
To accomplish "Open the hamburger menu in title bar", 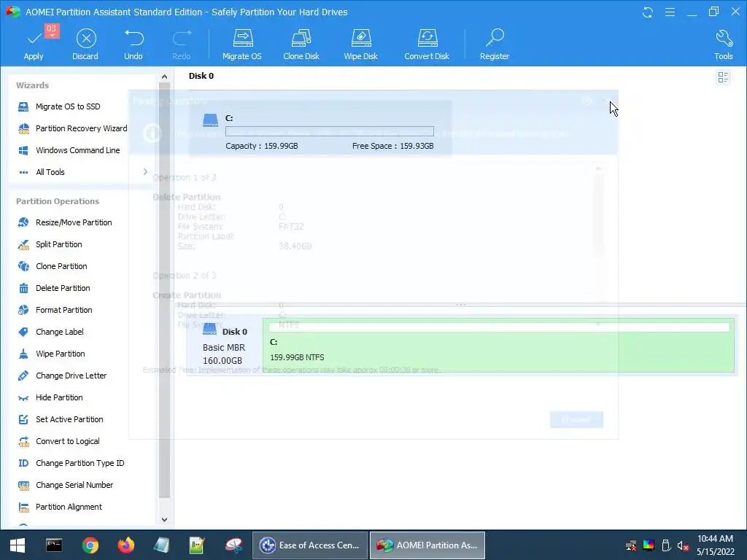I will coord(670,12).
